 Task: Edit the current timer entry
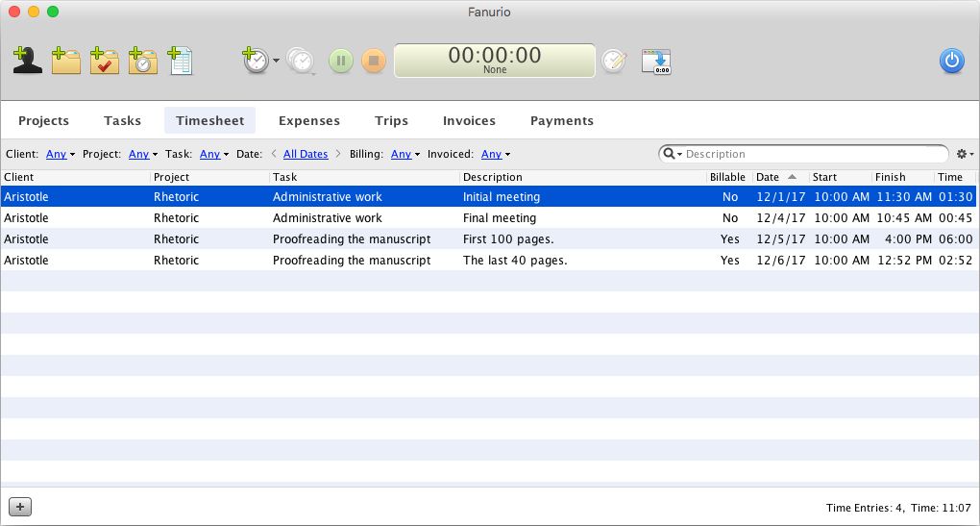[x=614, y=61]
